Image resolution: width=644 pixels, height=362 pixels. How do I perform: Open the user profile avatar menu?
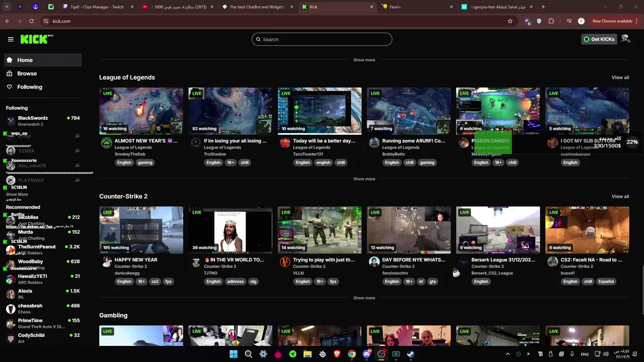click(625, 39)
